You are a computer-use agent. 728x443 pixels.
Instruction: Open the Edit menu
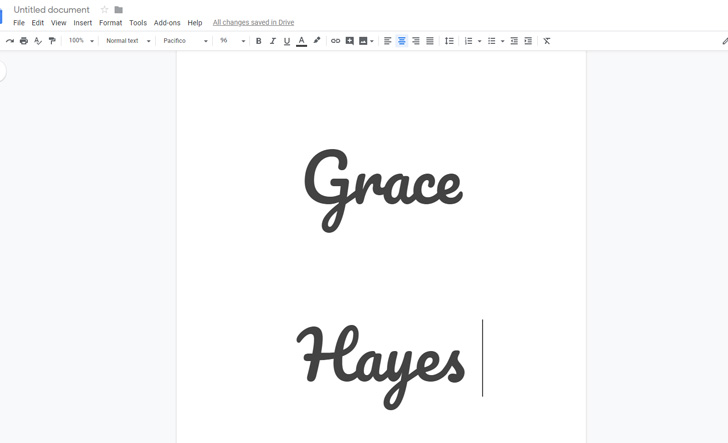38,23
